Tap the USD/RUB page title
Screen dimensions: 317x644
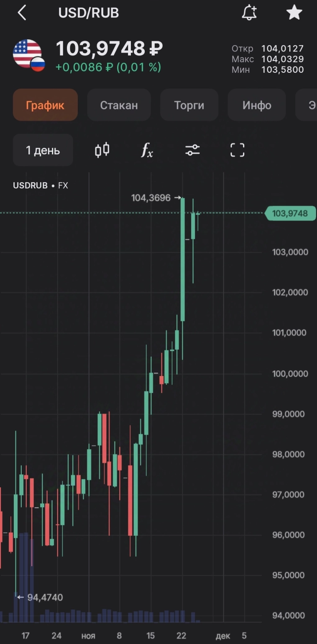[89, 13]
